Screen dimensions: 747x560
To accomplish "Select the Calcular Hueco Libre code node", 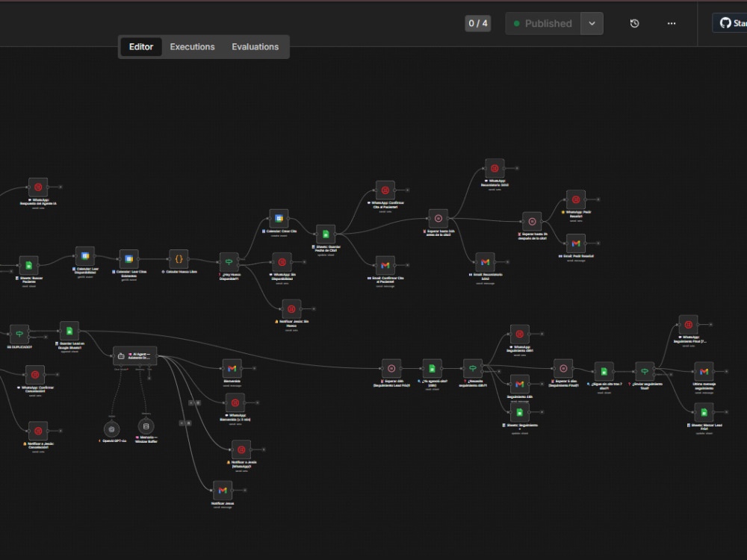I will (179, 259).
